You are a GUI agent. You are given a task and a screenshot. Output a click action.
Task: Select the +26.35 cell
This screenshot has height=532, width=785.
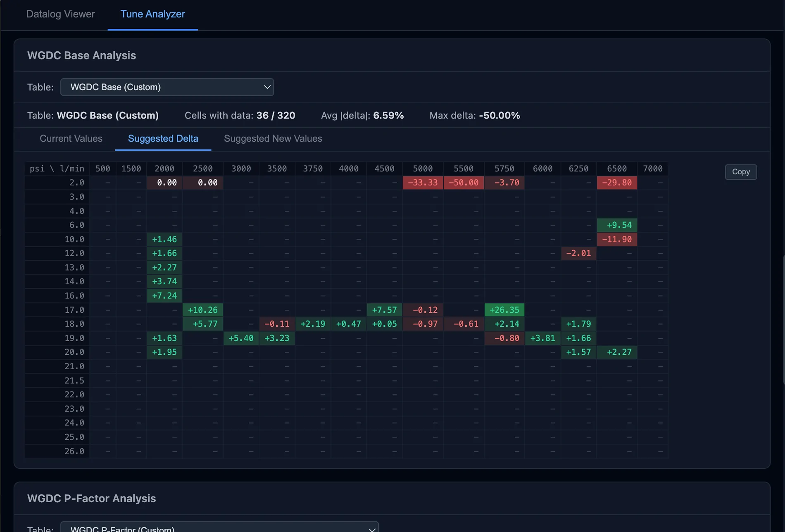tap(504, 310)
